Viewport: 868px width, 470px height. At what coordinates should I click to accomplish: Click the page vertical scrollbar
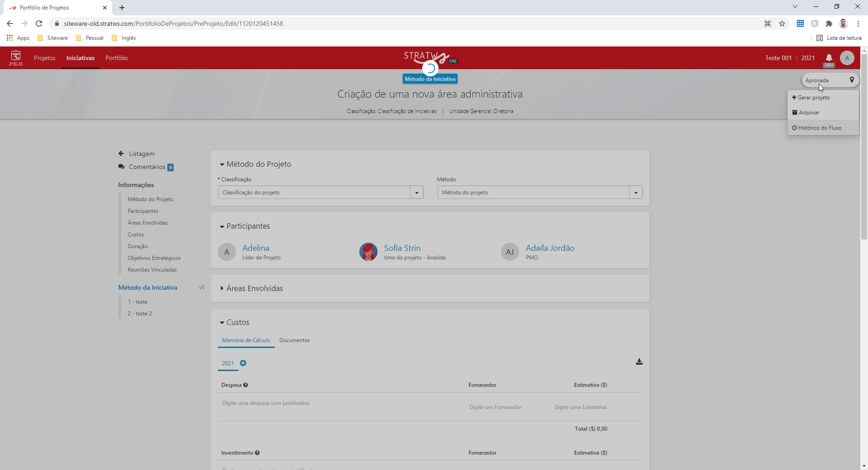tap(864, 147)
